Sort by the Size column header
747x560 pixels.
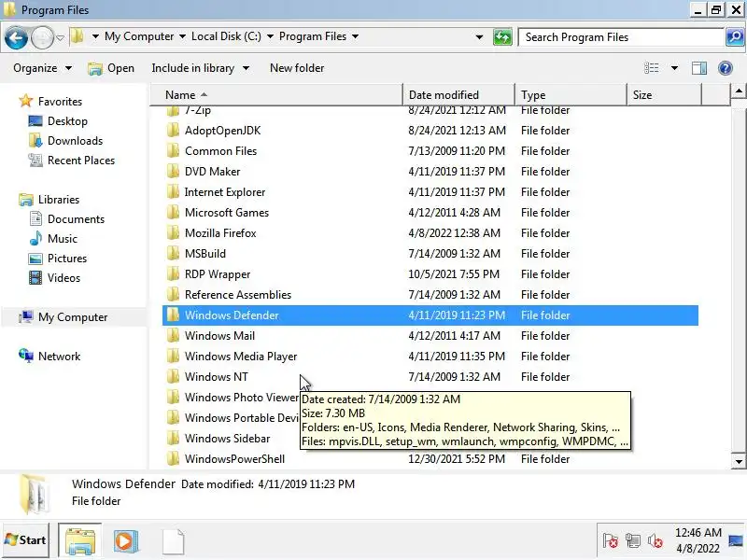(x=664, y=95)
